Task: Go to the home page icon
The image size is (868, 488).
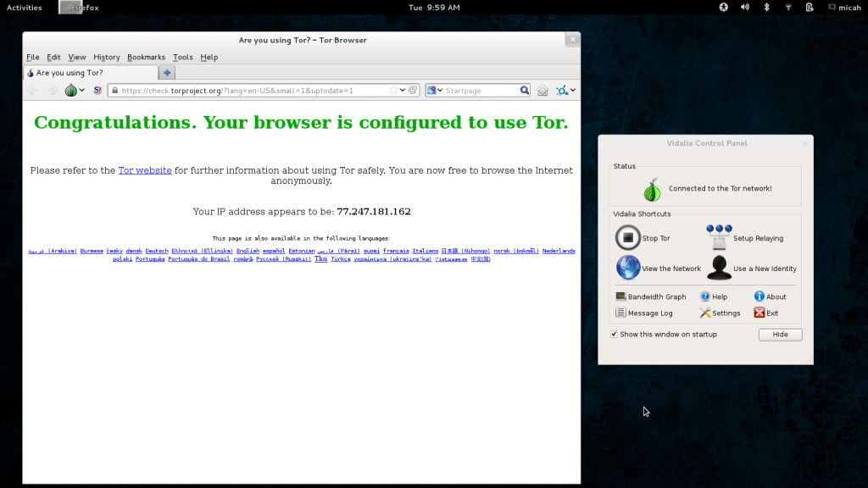Action: click(x=542, y=90)
